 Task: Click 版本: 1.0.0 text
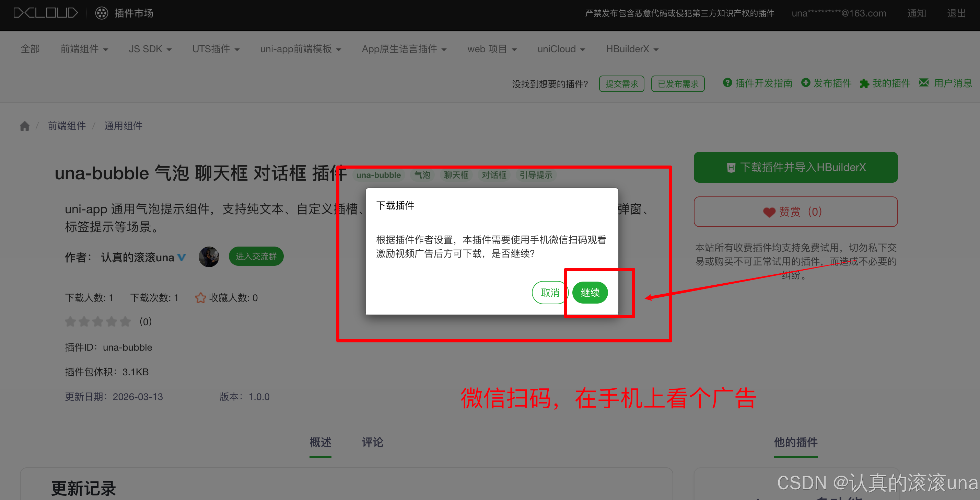pyautogui.click(x=245, y=397)
